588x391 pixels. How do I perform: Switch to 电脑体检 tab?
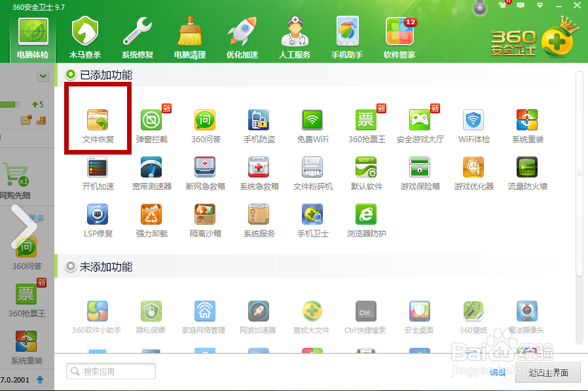(33, 38)
